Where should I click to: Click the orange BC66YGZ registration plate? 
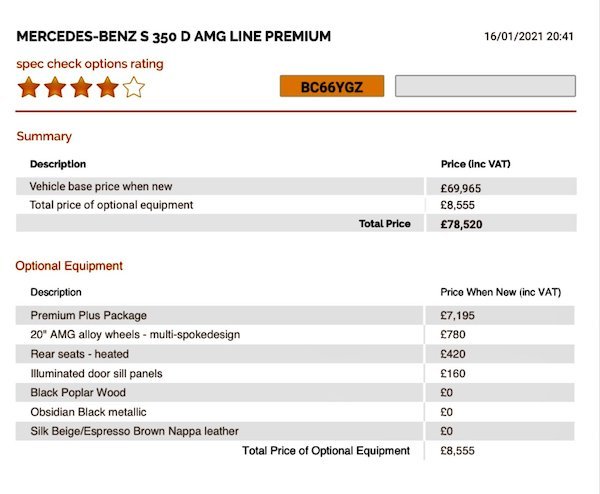coord(332,87)
